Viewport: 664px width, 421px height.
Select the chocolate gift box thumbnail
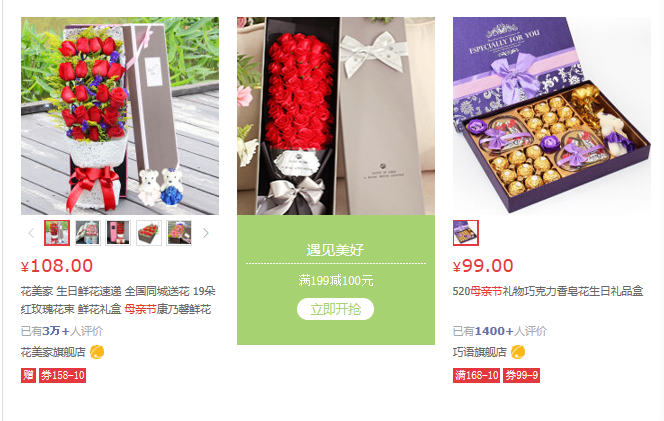click(x=466, y=233)
